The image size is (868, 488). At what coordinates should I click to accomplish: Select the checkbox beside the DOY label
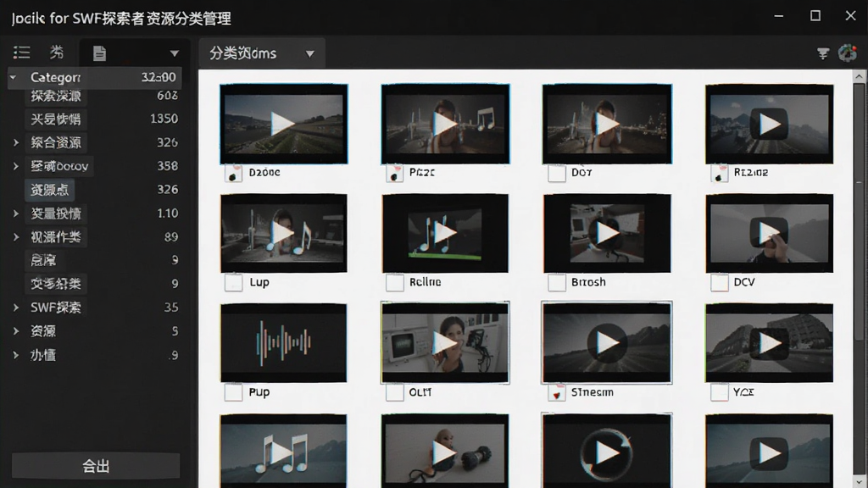pos(556,173)
